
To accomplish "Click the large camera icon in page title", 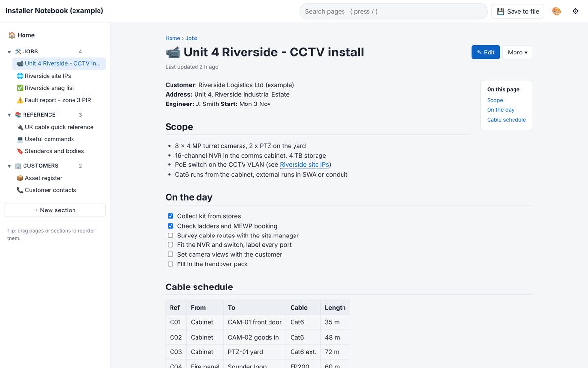I will (172, 52).
